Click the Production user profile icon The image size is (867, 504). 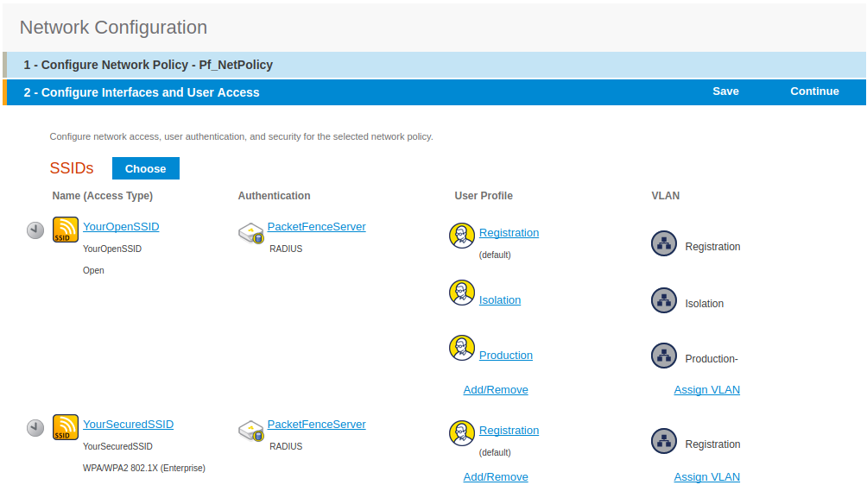462,348
